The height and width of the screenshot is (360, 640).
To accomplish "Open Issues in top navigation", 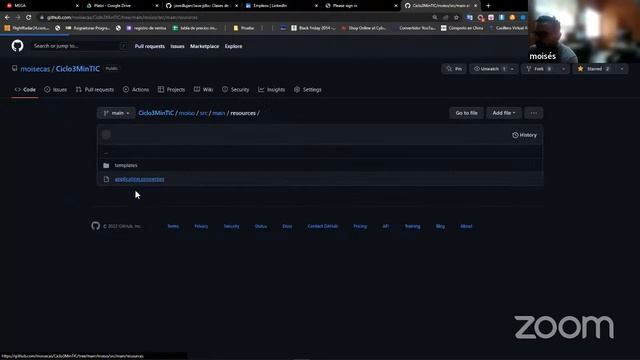I will coord(178,46).
